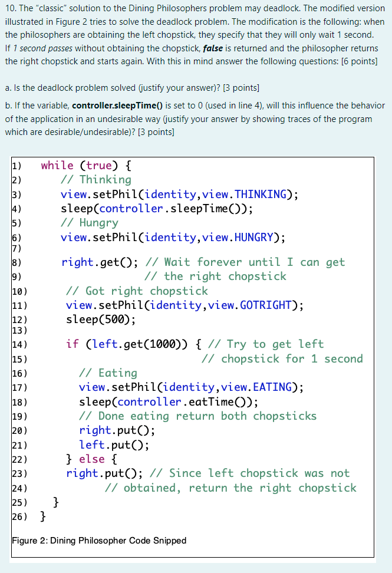
Task: Click the comment '// the right chopstick' on line 9
Action: coord(215,276)
